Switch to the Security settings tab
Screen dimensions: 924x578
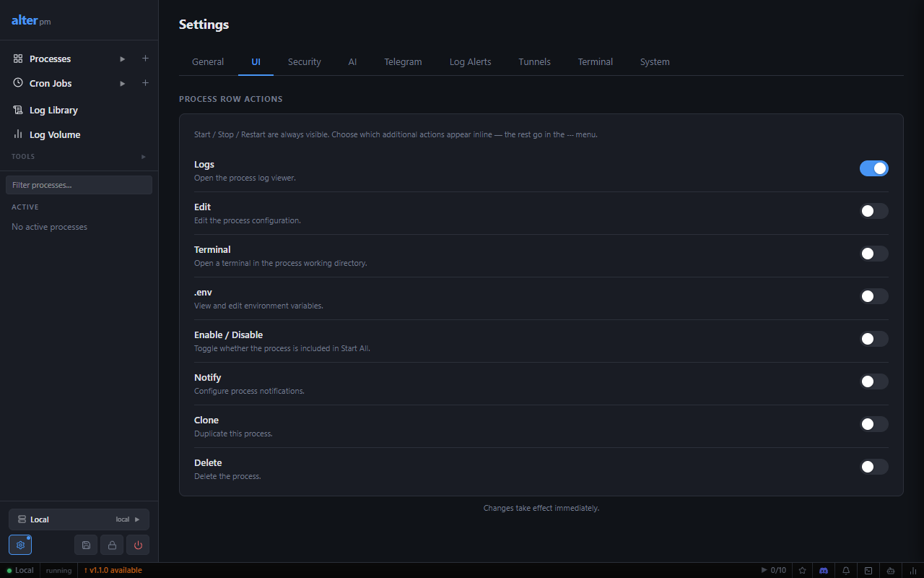coord(305,62)
